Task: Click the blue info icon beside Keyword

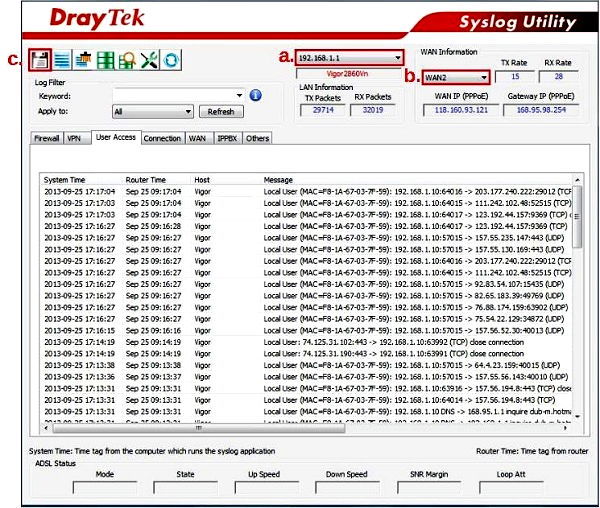Action: 255,95
